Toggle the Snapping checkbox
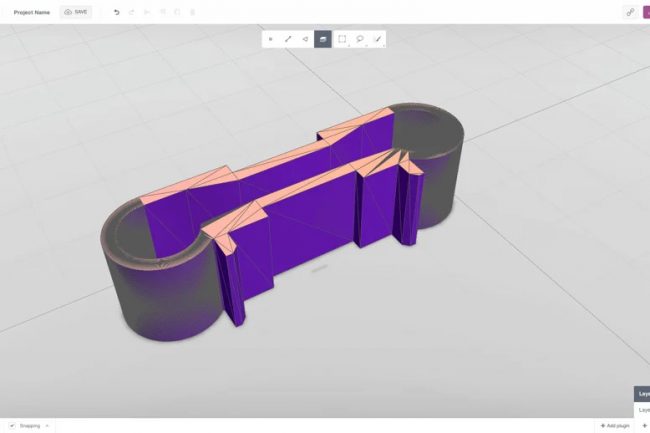 pyautogui.click(x=12, y=425)
